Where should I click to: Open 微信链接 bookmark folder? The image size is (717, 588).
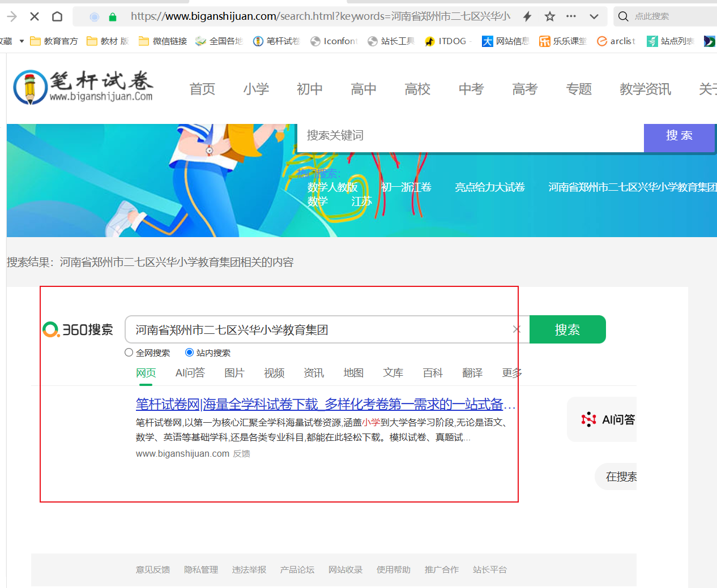[163, 41]
